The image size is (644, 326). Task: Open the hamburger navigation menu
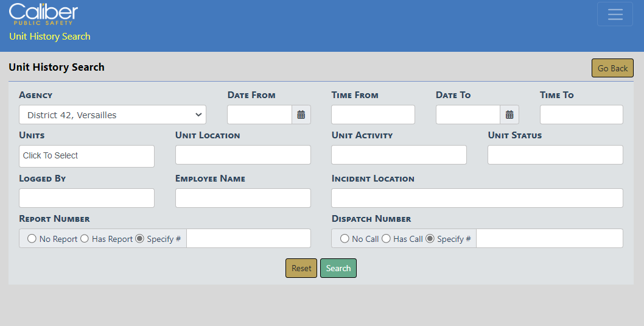[x=615, y=14]
